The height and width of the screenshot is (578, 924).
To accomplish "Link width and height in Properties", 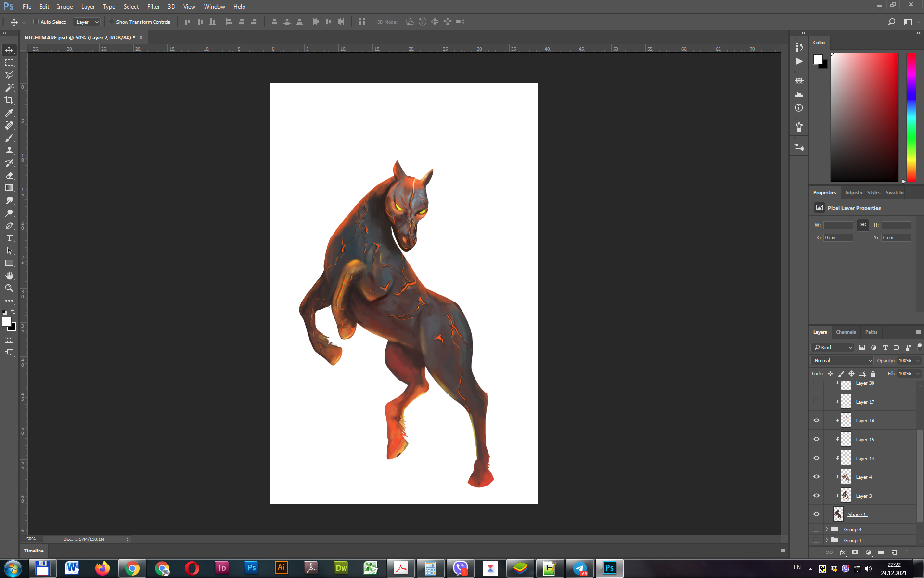I will [x=863, y=225].
